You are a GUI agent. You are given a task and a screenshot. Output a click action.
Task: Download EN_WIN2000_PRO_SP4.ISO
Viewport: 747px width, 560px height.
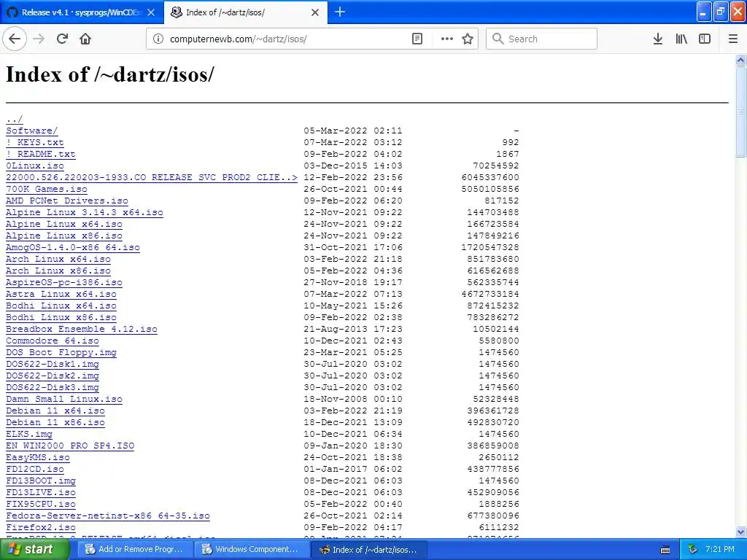(x=70, y=446)
